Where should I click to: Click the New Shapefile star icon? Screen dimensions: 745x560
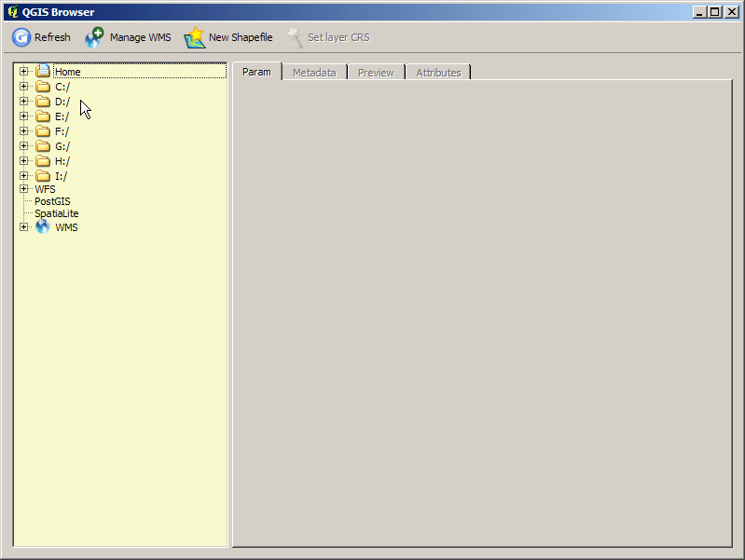click(194, 37)
